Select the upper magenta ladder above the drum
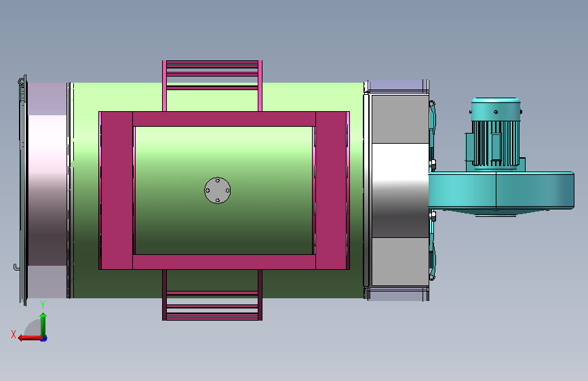 pyautogui.click(x=212, y=85)
